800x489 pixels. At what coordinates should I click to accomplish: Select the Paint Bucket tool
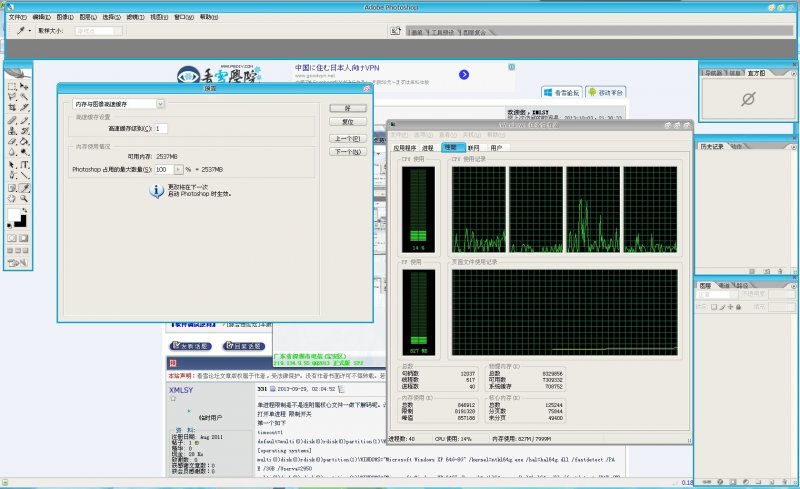(24, 141)
